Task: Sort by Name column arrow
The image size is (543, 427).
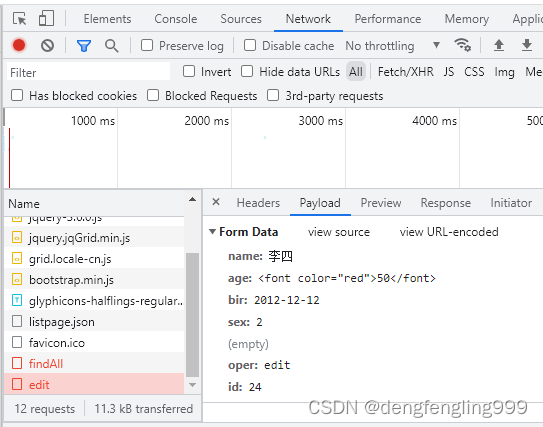Action: (x=193, y=199)
